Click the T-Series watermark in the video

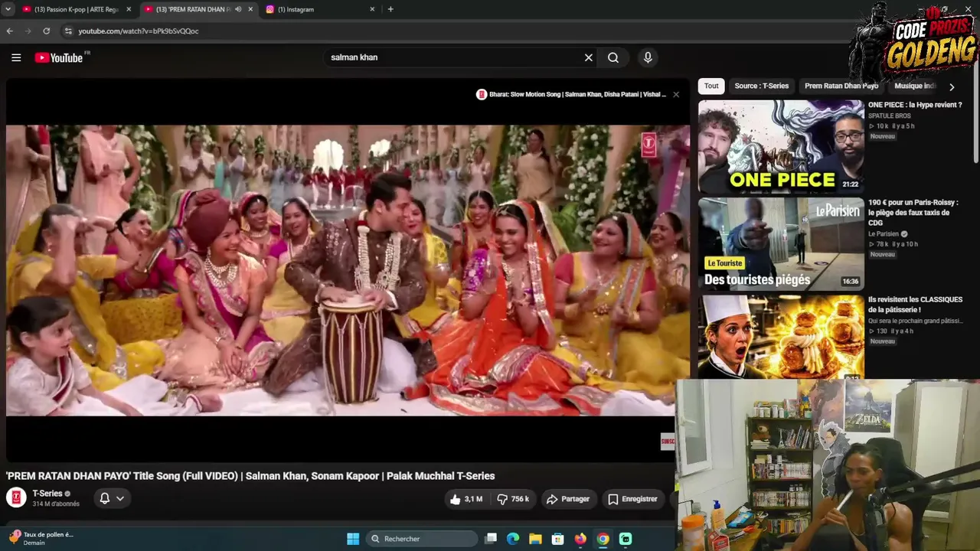[649, 145]
